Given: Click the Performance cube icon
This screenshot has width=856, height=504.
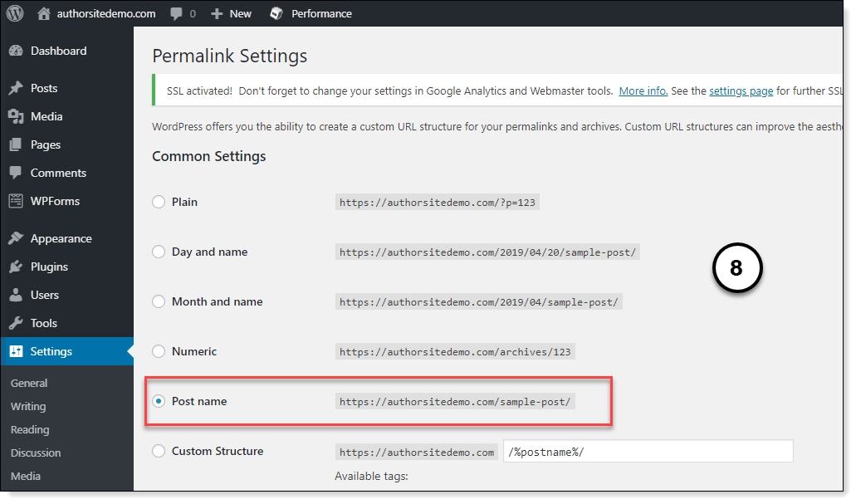Looking at the screenshot, I should [x=276, y=13].
